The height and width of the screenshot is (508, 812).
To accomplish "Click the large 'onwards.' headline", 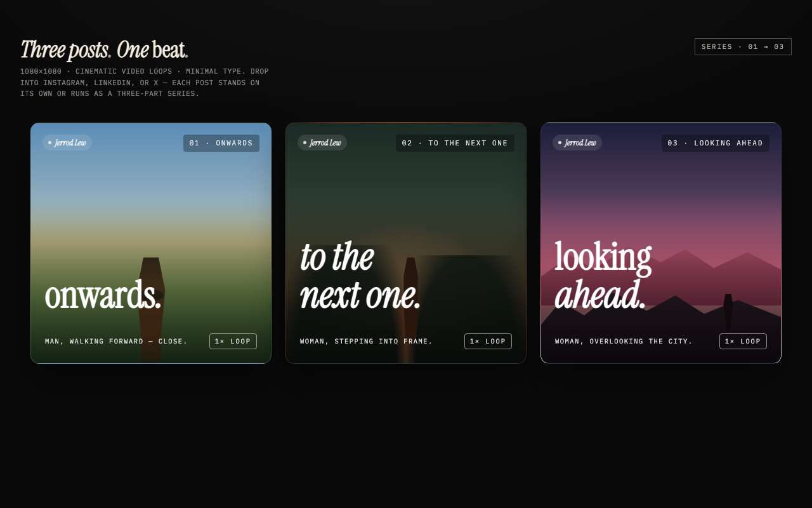I will click(x=103, y=295).
